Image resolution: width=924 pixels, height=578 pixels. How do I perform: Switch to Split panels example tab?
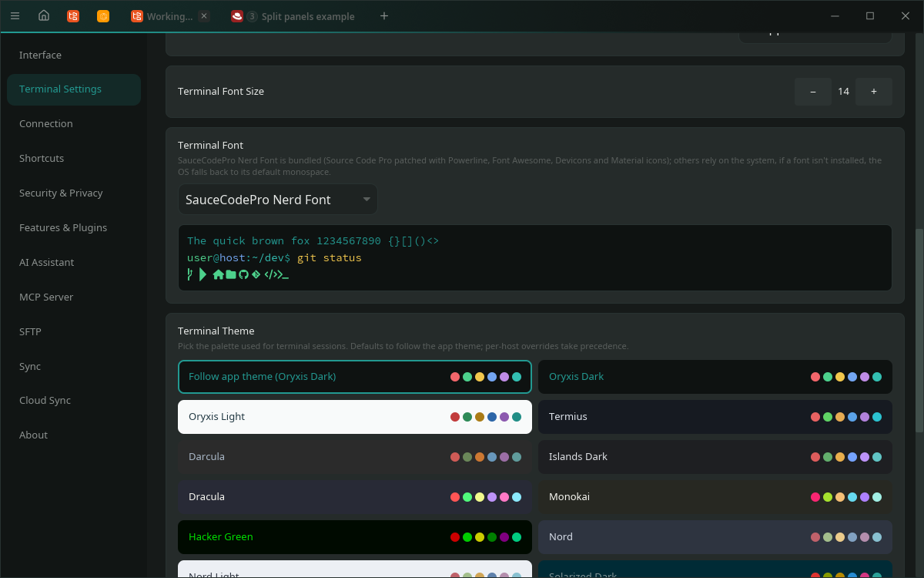pos(293,16)
